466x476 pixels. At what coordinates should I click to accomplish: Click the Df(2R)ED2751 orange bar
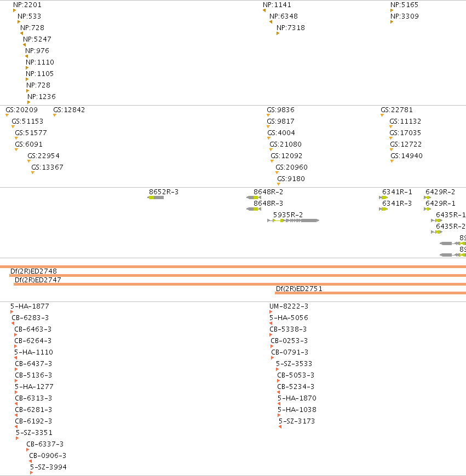tap(370, 293)
